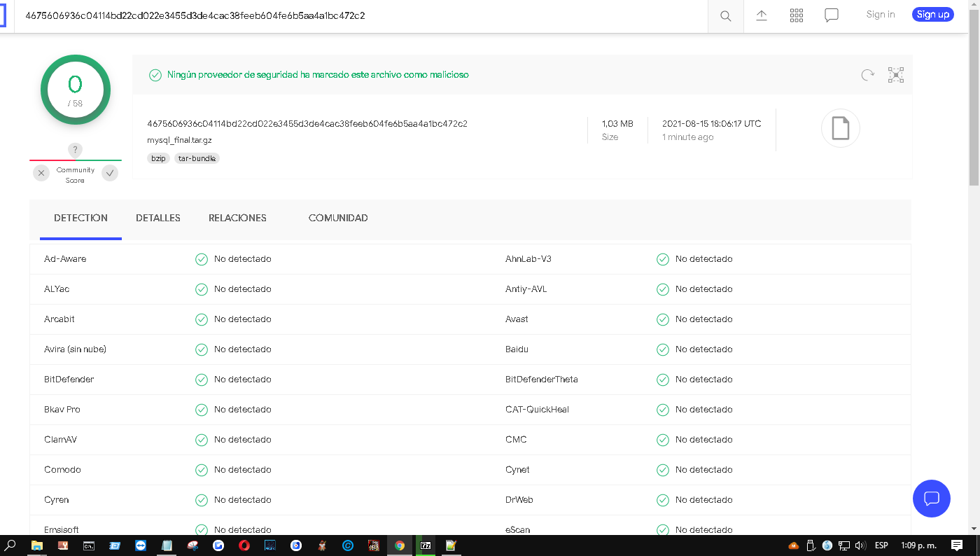Click the Arcabit vendor name

point(59,319)
